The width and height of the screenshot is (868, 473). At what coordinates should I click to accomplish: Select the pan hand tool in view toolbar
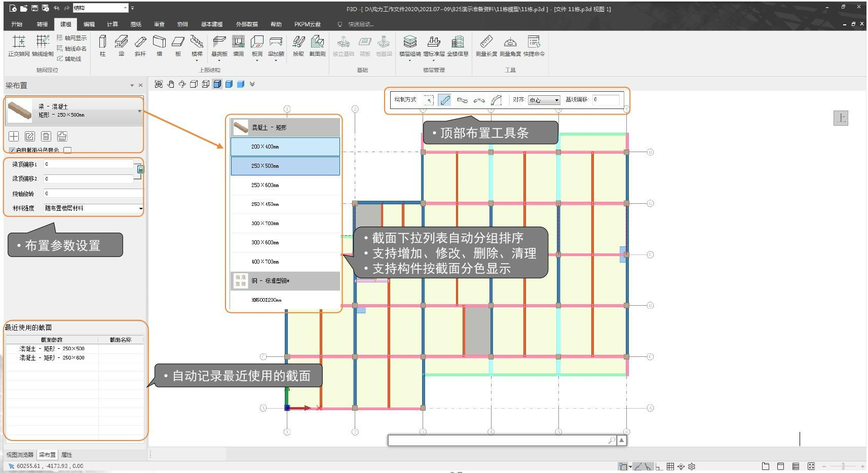pos(171,84)
